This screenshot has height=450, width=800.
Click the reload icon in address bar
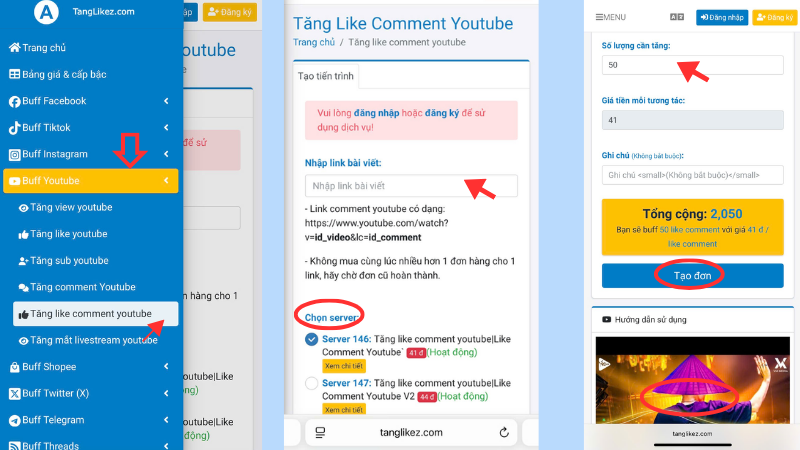(504, 433)
